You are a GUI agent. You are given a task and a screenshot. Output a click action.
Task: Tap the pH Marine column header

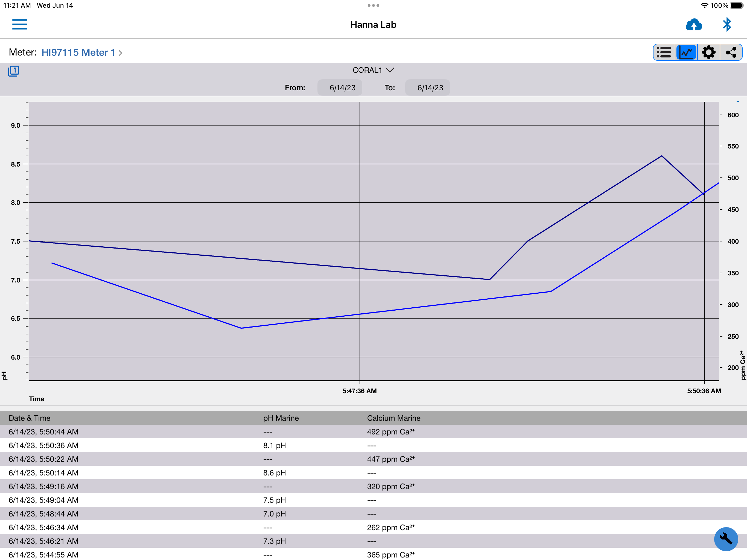click(281, 418)
